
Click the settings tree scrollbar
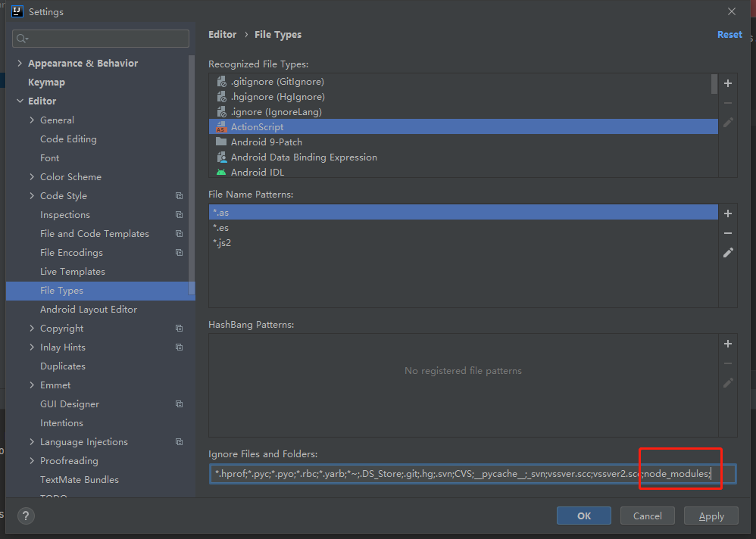192,175
